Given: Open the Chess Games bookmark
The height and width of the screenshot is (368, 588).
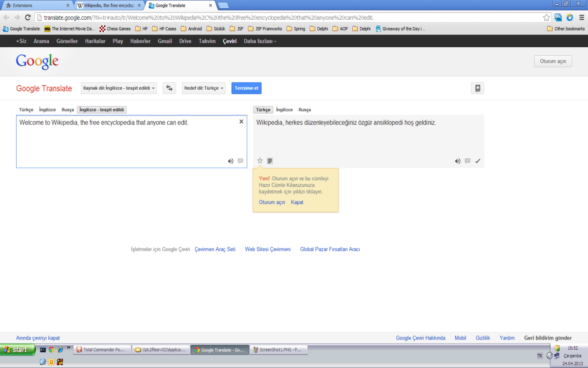Looking at the screenshot, I should 115,29.
